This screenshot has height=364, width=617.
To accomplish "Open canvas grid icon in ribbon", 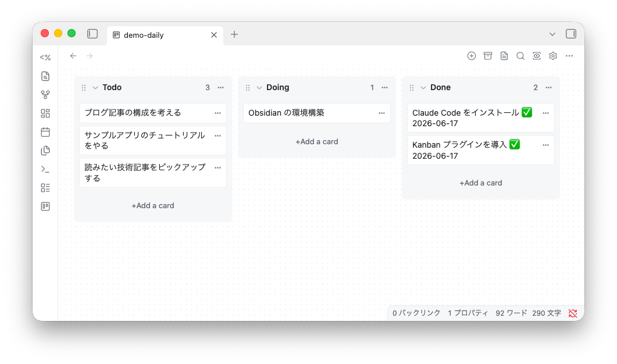I will pyautogui.click(x=45, y=113).
